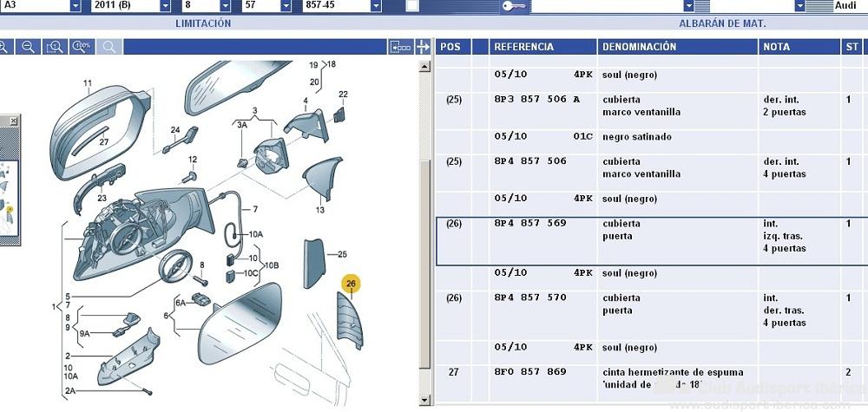Click the key icon in the top bar
The width and height of the screenshot is (868, 412).
515,6
